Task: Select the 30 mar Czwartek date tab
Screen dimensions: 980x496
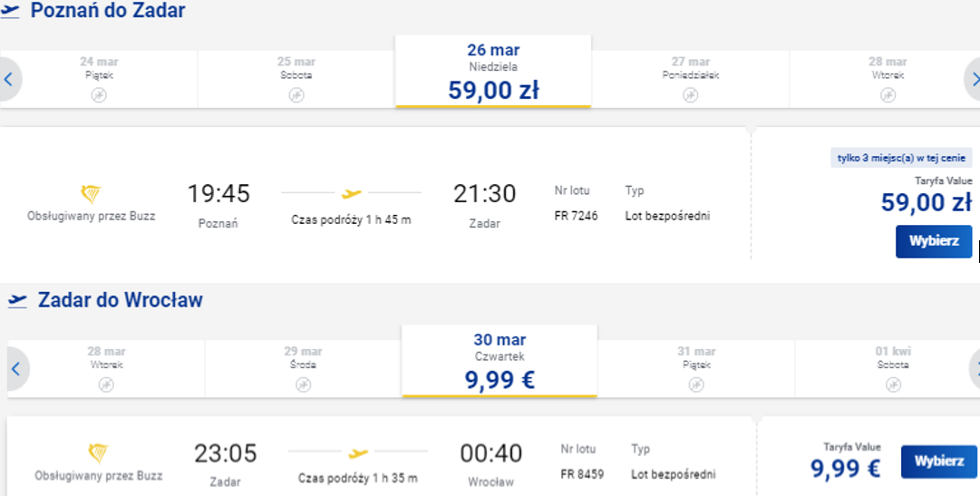Action: pyautogui.click(x=500, y=361)
